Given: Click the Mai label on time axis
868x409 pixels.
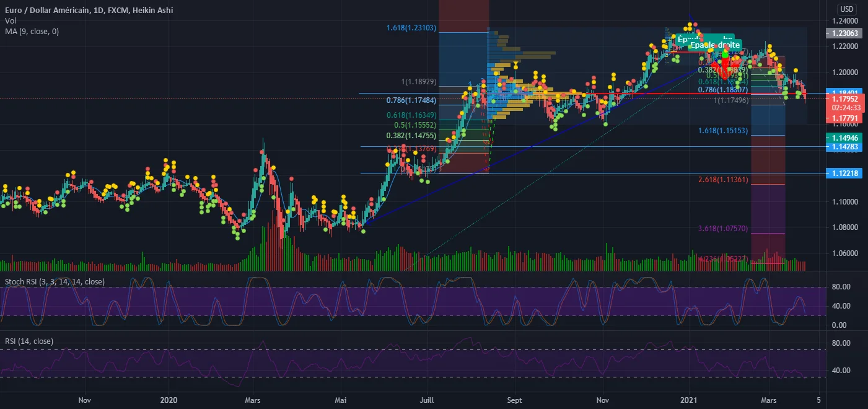Looking at the screenshot, I should coord(342,400).
